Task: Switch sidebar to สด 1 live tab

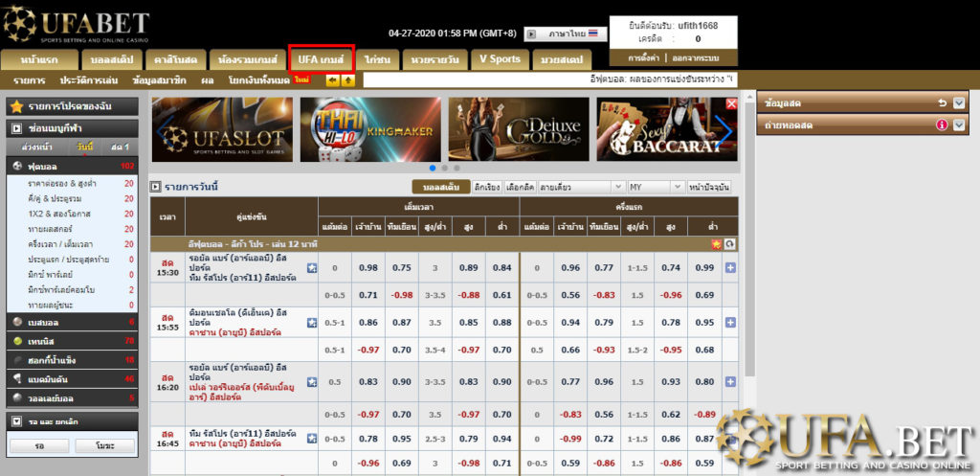Action: (x=120, y=147)
